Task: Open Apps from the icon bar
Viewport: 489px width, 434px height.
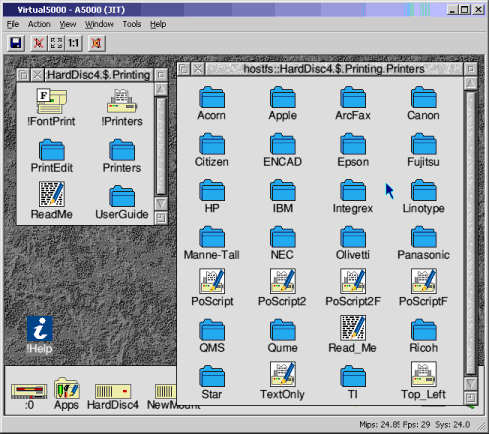Action: pyautogui.click(x=67, y=394)
